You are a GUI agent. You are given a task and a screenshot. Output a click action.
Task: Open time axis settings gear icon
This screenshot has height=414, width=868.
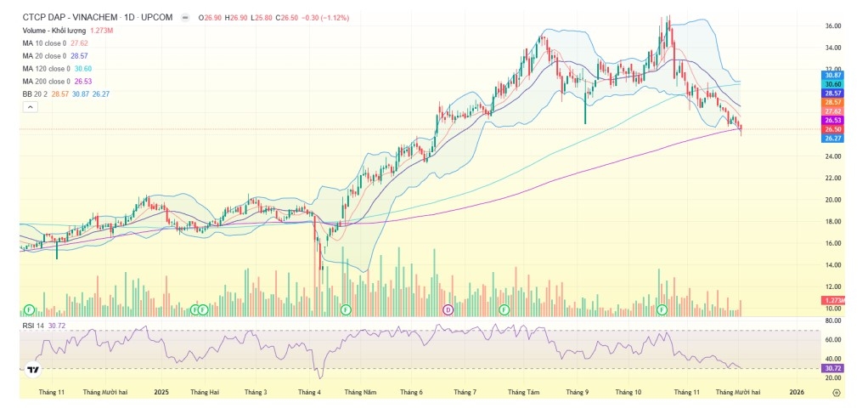(837, 393)
